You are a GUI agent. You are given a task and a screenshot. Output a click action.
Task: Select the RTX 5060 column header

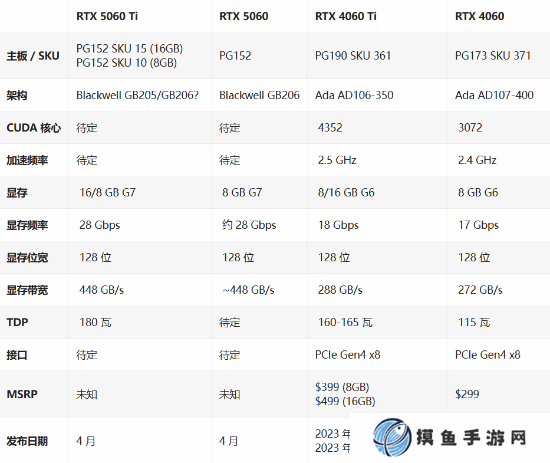pos(243,16)
